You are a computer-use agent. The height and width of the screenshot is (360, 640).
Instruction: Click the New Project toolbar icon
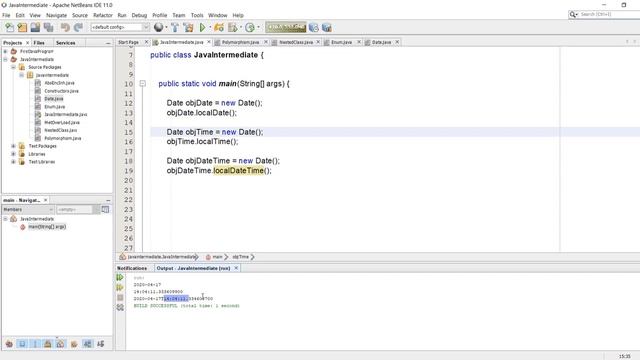[22, 27]
